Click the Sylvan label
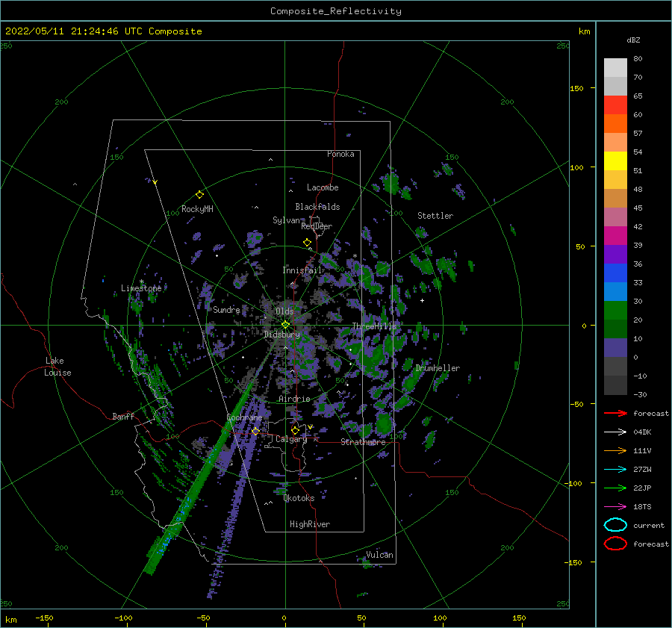The width and height of the screenshot is (672, 628). [286, 220]
